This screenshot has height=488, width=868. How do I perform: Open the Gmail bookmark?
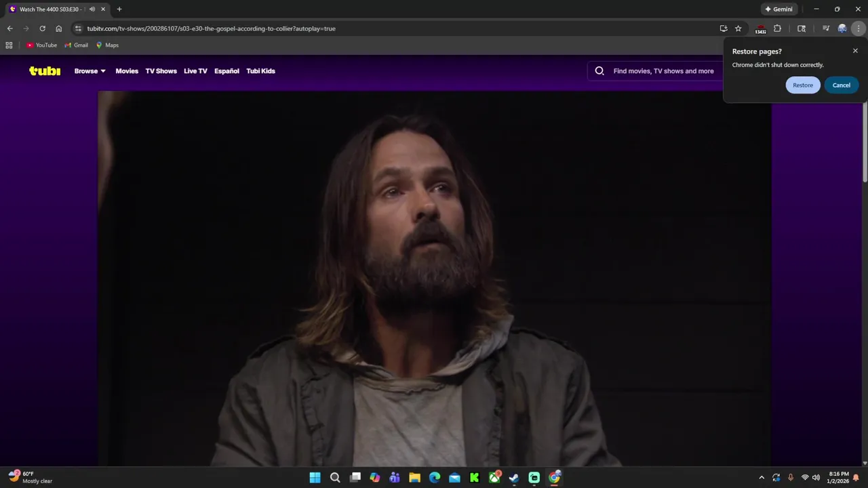(x=77, y=45)
